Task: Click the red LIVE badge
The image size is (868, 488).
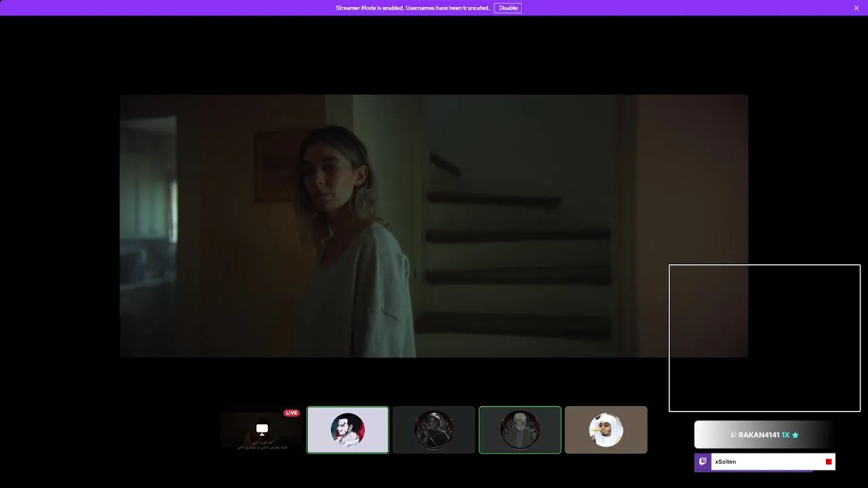Action: click(292, 413)
